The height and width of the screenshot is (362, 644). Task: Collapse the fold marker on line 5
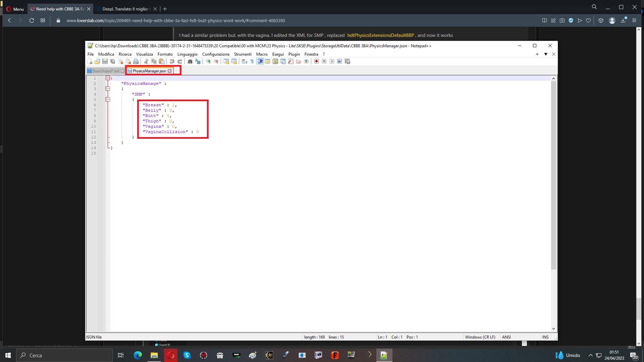[x=108, y=100]
